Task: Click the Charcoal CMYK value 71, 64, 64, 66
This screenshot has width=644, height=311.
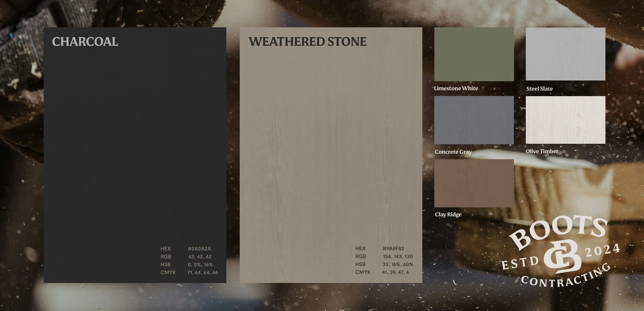Action: (x=202, y=273)
